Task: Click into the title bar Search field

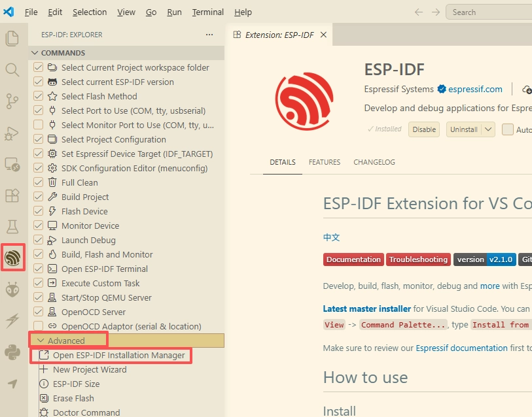Action: tap(489, 12)
